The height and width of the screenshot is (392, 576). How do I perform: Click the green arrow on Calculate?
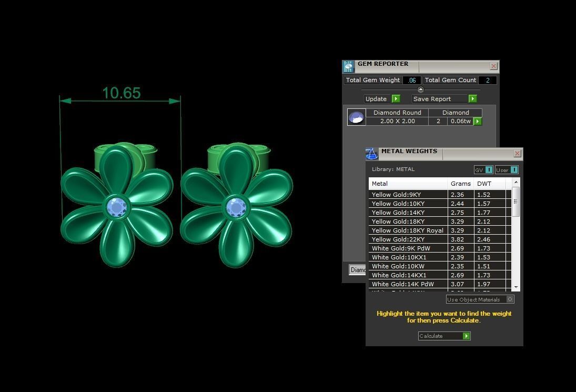coord(466,336)
